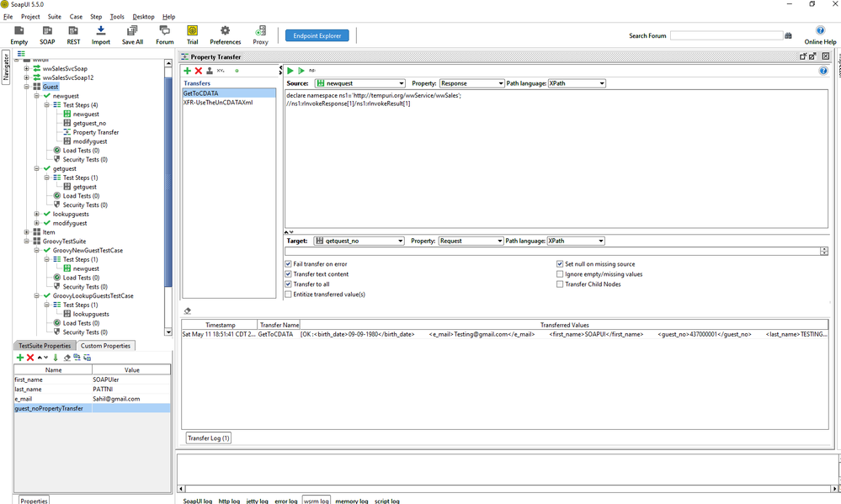Run selected property transfer with green play icon
841x504 pixels.
290,71
